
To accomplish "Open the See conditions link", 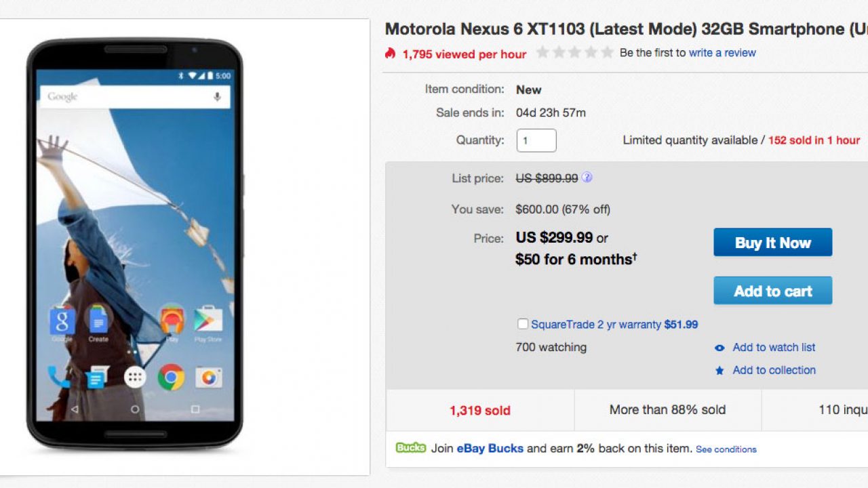I will point(726,449).
